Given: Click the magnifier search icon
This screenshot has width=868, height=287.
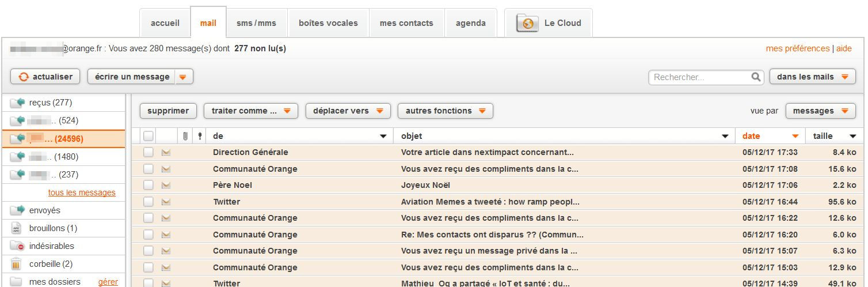Looking at the screenshot, I should [756, 77].
